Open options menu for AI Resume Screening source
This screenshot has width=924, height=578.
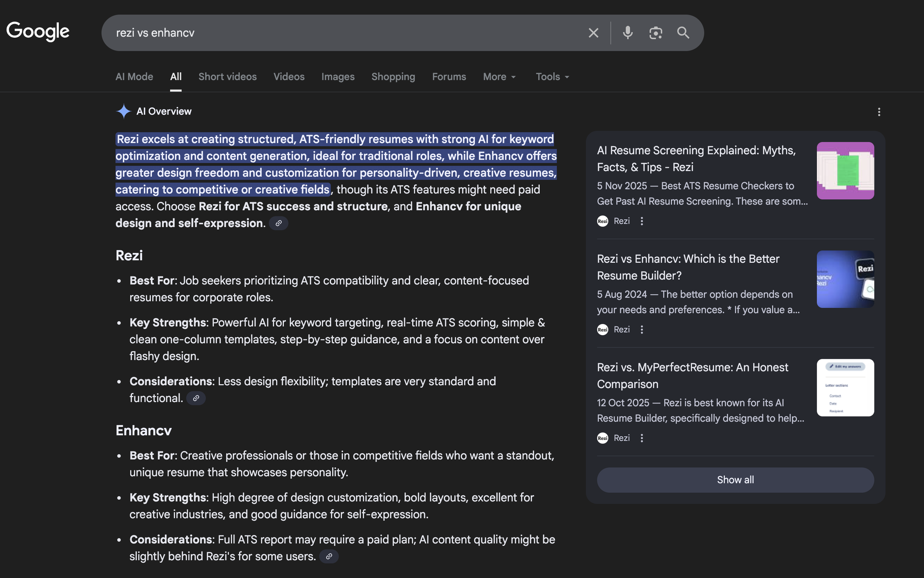(642, 221)
